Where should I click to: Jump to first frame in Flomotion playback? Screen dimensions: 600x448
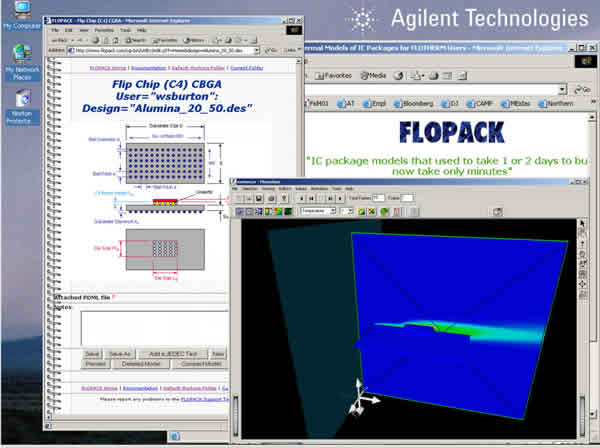tap(301, 198)
